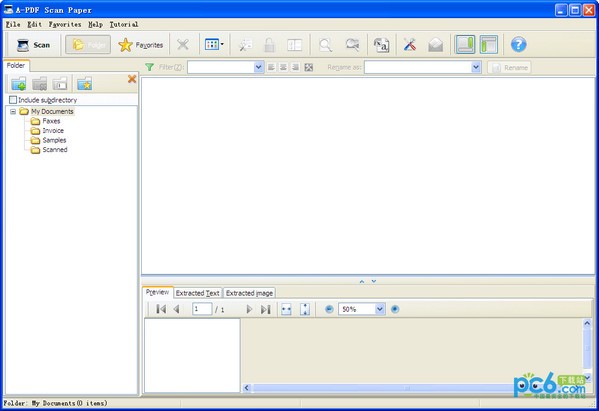
Task: Switch to the Extracted image tab
Action: tap(249, 293)
